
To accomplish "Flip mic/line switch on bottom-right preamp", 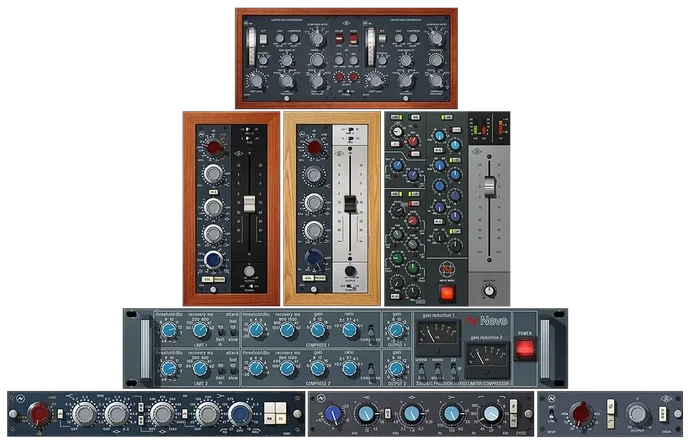I will click(x=551, y=414).
